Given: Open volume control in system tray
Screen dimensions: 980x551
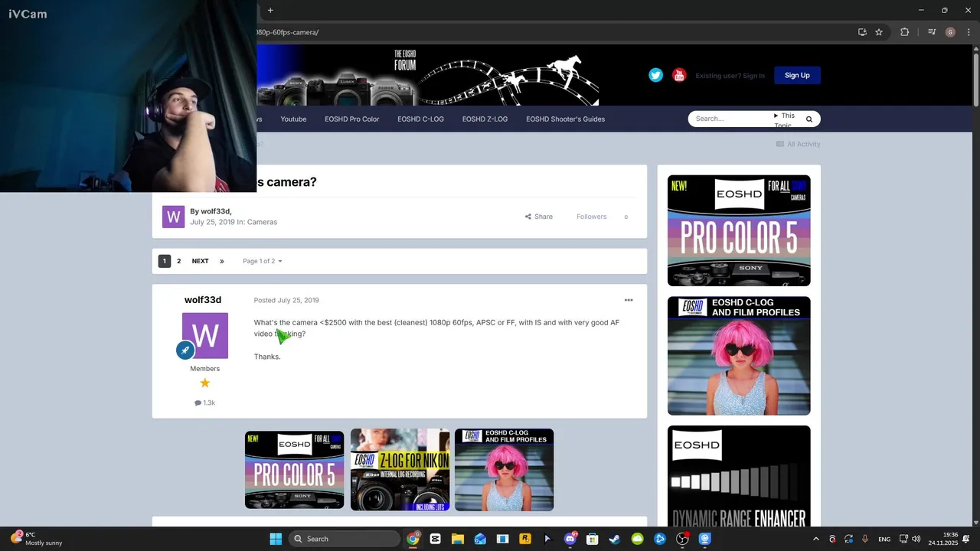Looking at the screenshot, I should [916, 539].
